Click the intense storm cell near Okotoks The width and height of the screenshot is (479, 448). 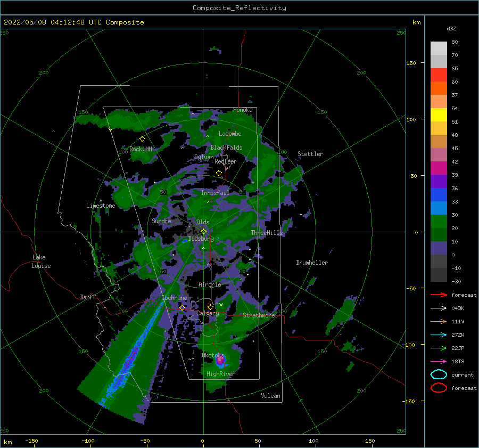click(x=220, y=360)
